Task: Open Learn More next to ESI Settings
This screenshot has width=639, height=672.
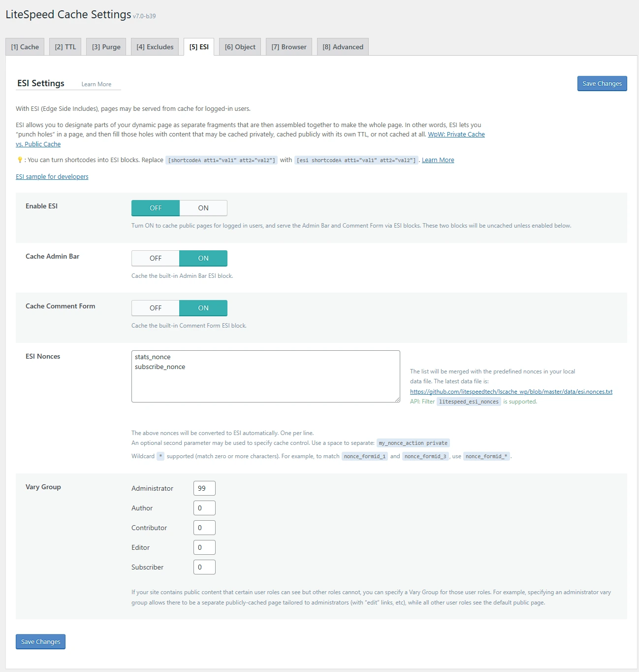Action: click(96, 84)
